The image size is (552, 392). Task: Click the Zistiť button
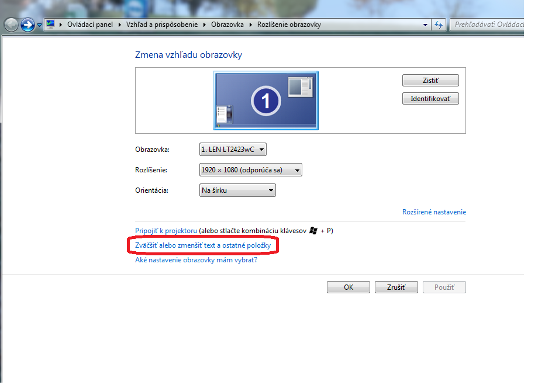(x=430, y=81)
